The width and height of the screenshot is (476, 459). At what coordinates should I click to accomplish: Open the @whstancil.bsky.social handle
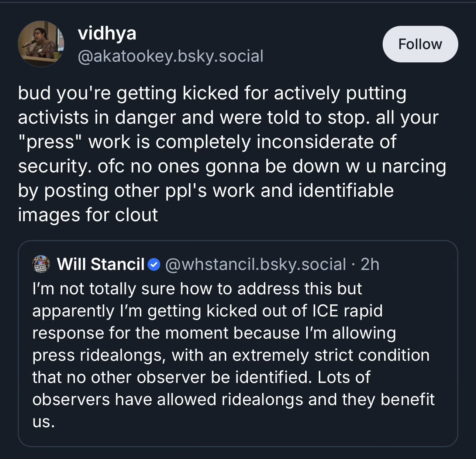pos(256,264)
